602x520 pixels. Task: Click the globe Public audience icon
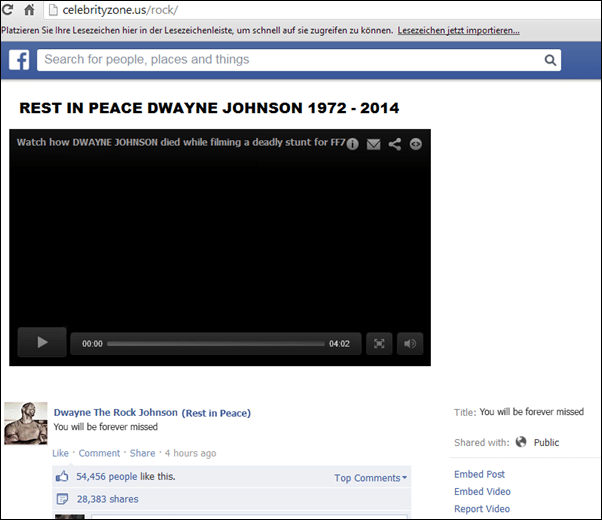tap(521, 442)
